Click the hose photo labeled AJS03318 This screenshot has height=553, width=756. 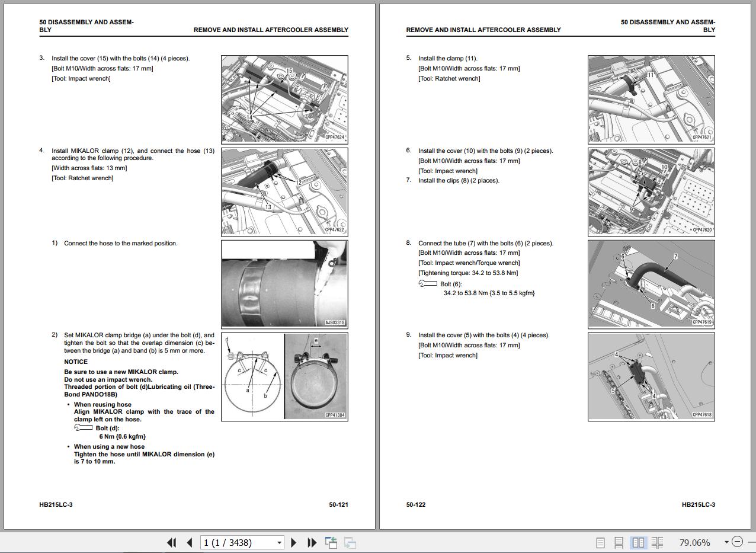(284, 283)
